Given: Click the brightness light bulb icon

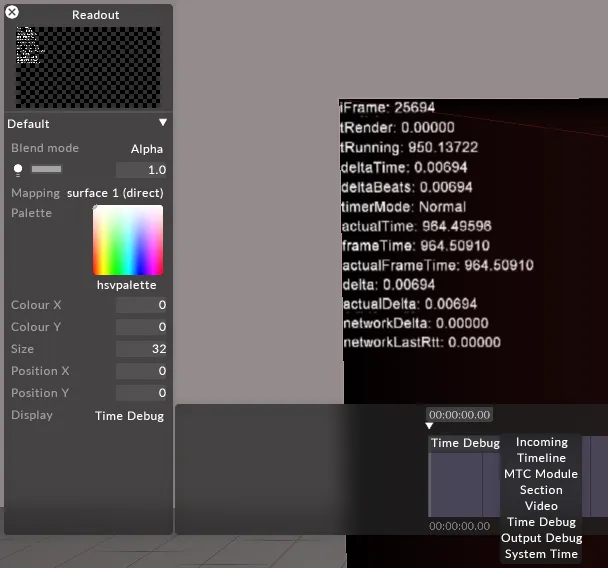Looking at the screenshot, I should point(18,170).
